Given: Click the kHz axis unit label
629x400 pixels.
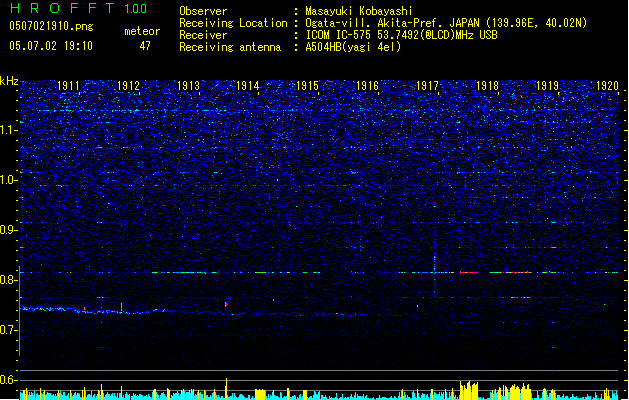Looking at the screenshot, I should (x=9, y=80).
